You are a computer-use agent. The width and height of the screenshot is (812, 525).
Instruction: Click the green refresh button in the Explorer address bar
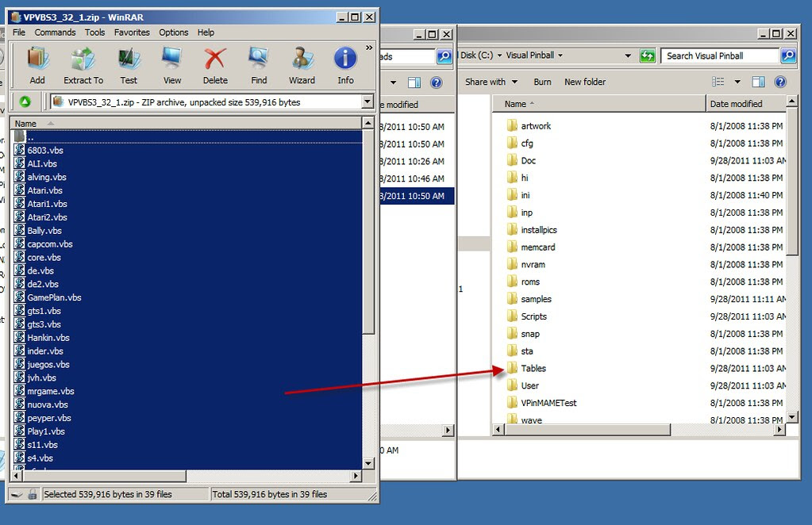pos(648,56)
